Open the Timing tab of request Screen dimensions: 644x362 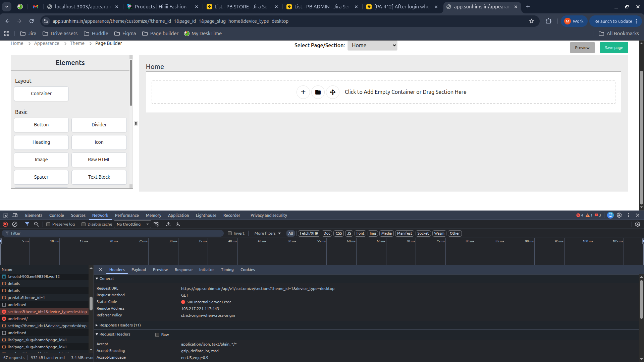click(x=227, y=269)
